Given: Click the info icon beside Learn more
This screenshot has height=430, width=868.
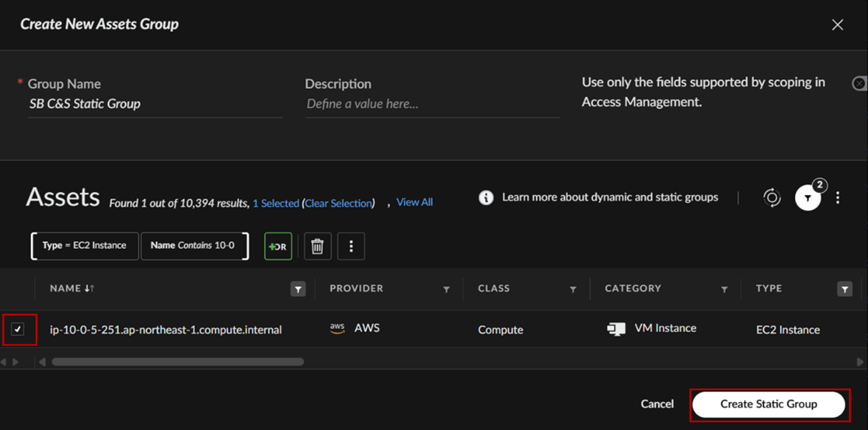Looking at the screenshot, I should click(x=486, y=198).
